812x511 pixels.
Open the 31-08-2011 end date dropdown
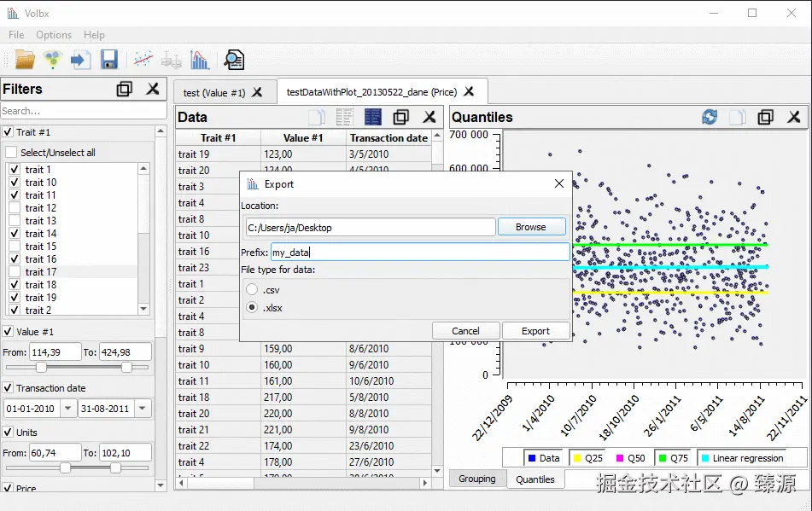tap(142, 409)
